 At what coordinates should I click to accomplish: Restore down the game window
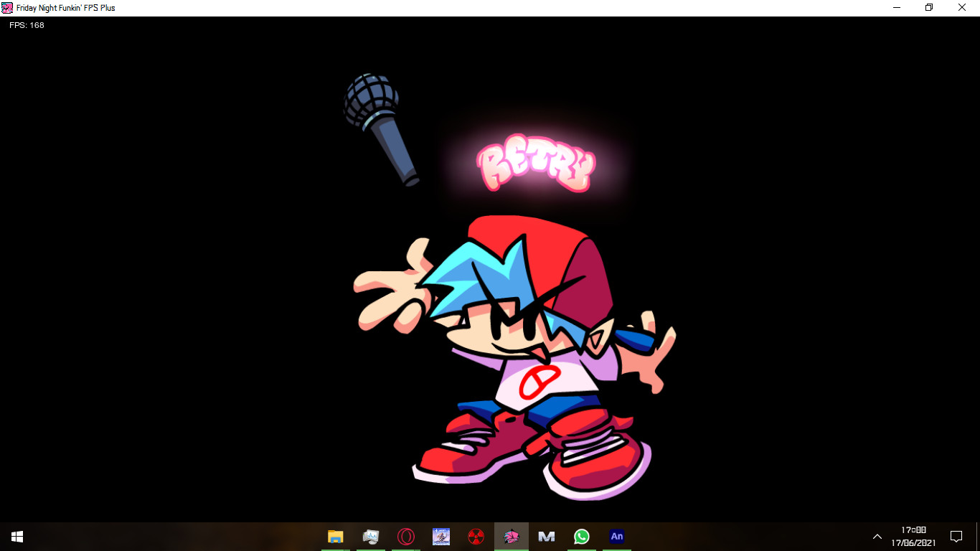[x=928, y=7]
